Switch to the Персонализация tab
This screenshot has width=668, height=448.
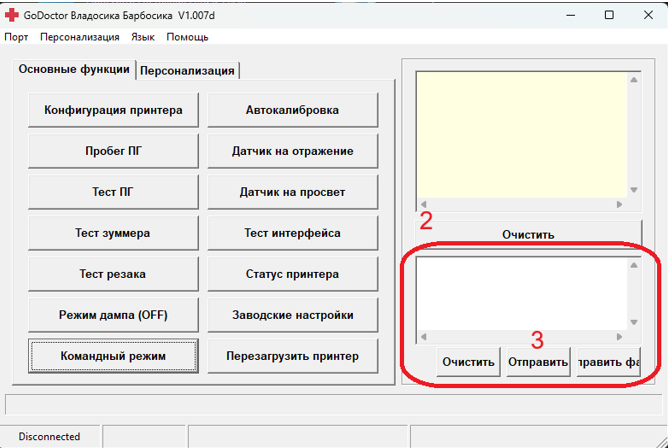click(x=188, y=70)
